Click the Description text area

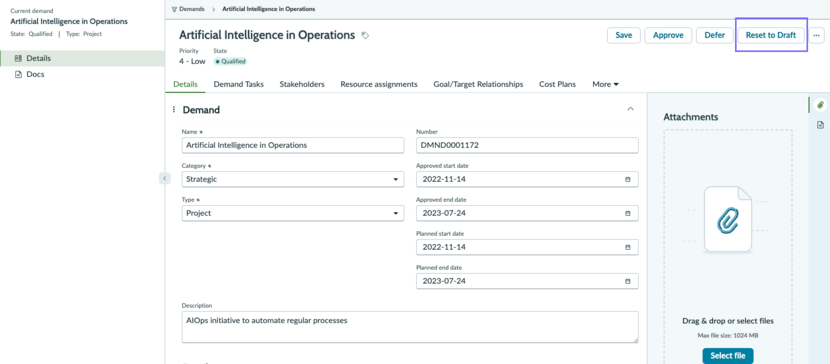[x=410, y=327]
